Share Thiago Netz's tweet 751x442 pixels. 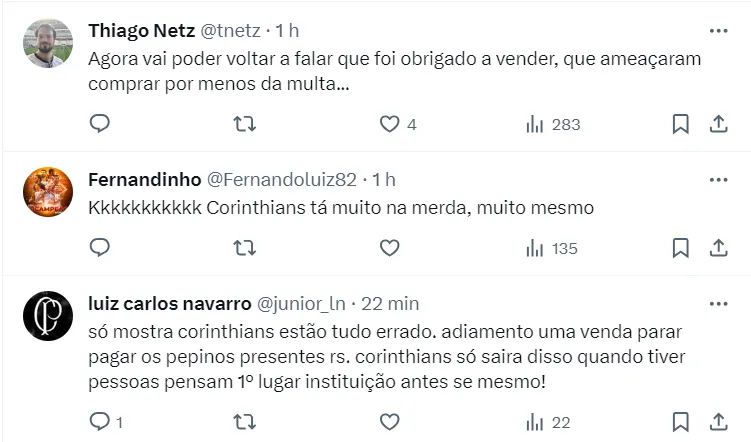click(x=718, y=124)
